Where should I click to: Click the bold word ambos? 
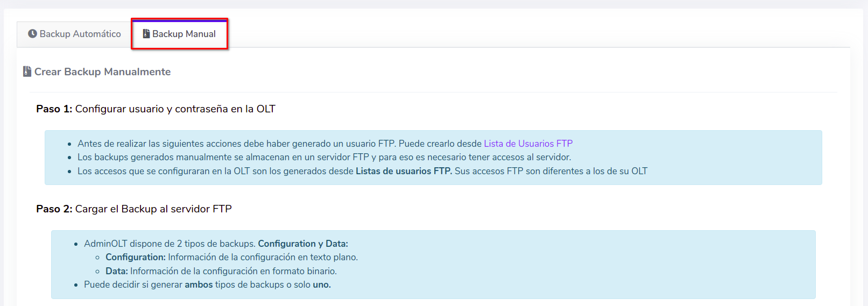[199, 284]
